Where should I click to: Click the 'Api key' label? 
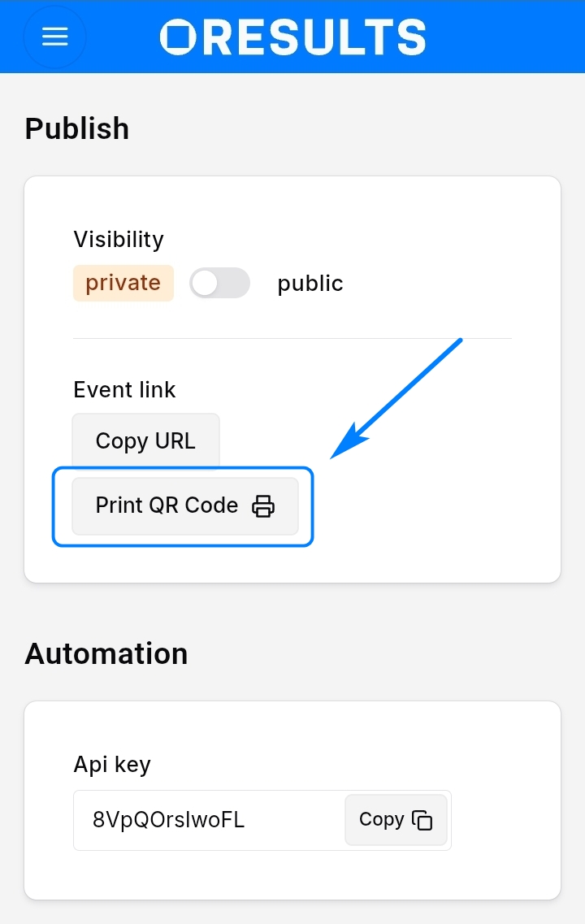(112, 764)
